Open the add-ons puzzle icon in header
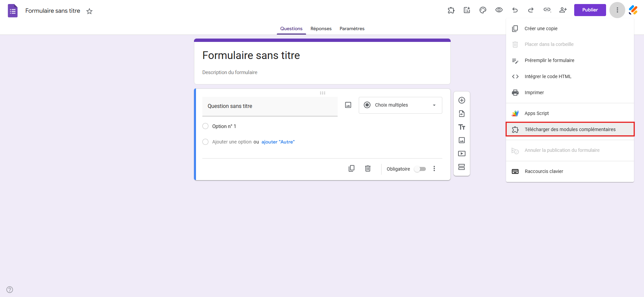This screenshot has height=297, width=644. pyautogui.click(x=451, y=10)
